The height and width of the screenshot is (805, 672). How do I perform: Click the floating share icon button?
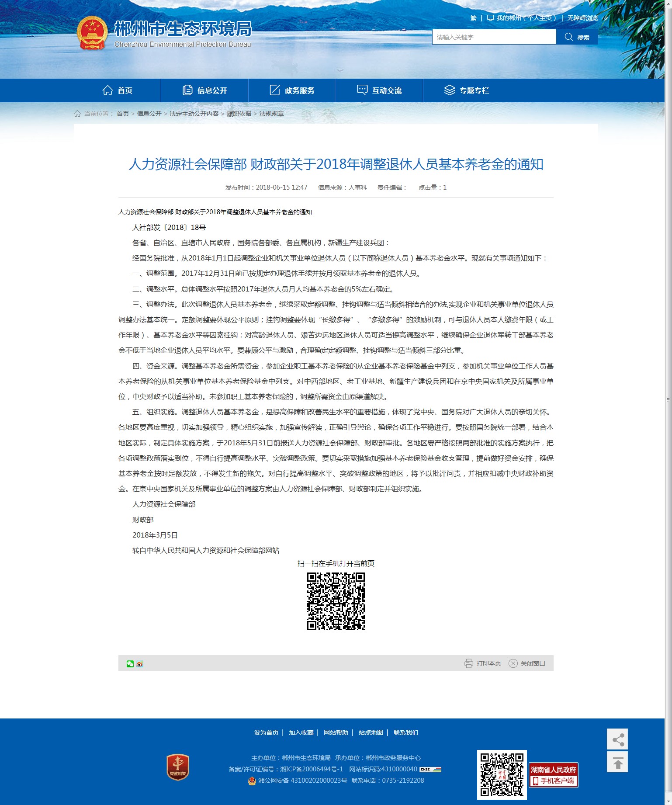[617, 739]
